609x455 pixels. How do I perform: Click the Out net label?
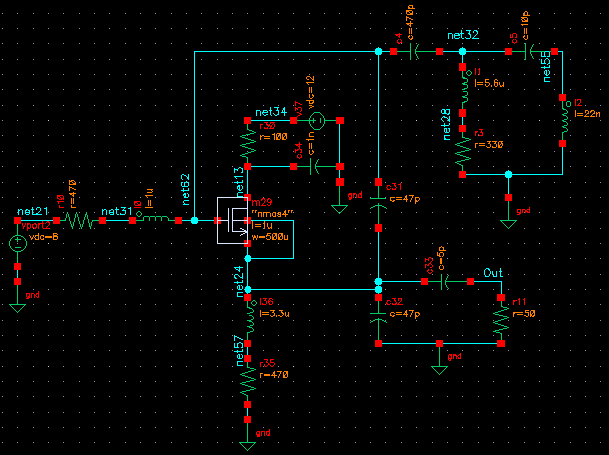point(493,273)
